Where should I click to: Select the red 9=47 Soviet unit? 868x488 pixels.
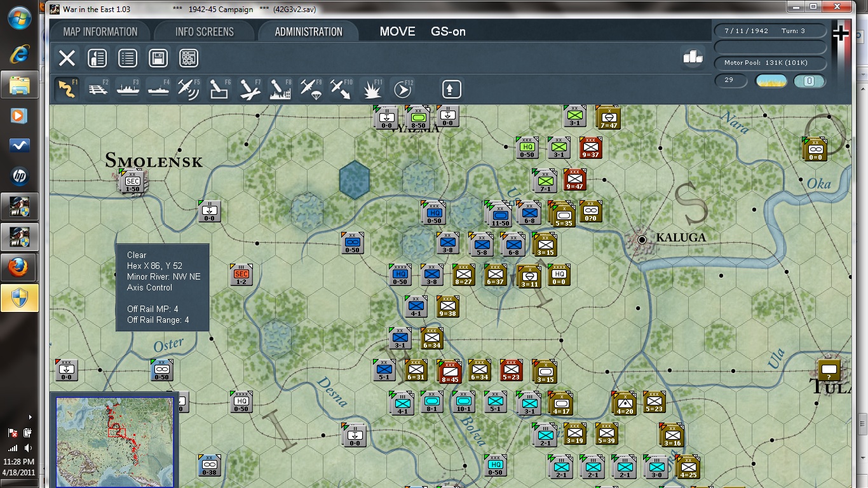(574, 180)
